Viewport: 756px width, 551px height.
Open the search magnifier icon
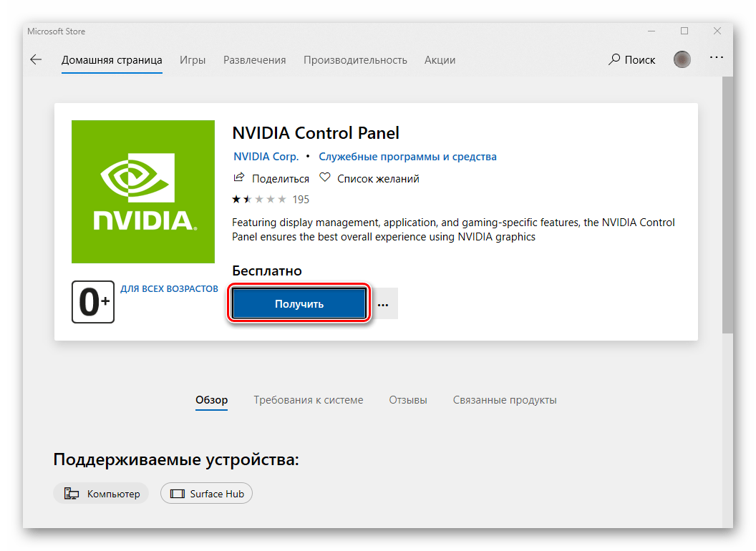[x=614, y=59]
